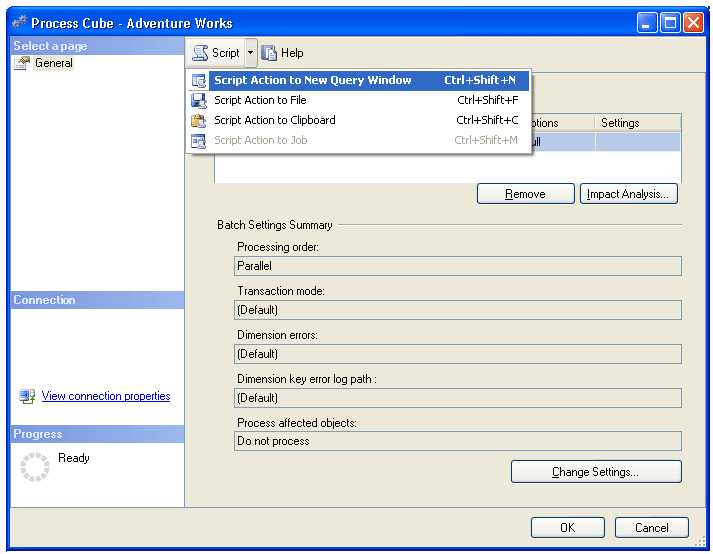Click the Settings cell in highlighted row
Screen dimensions: 713x554
tap(638, 142)
